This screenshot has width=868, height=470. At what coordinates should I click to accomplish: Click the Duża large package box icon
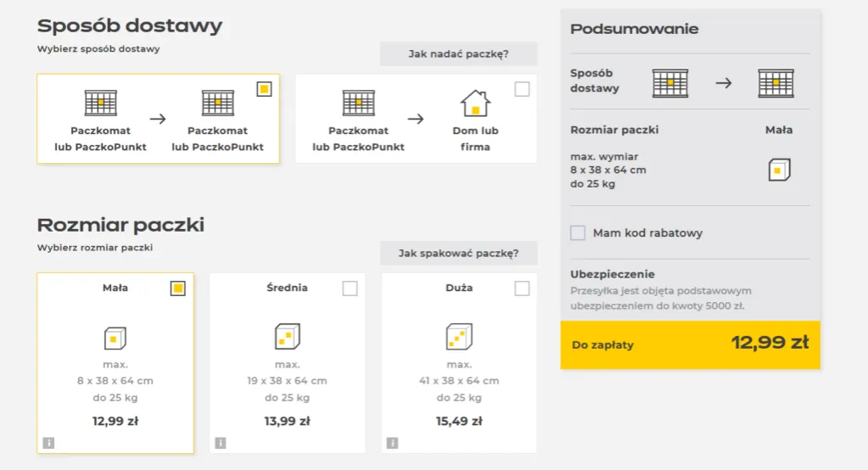459,338
